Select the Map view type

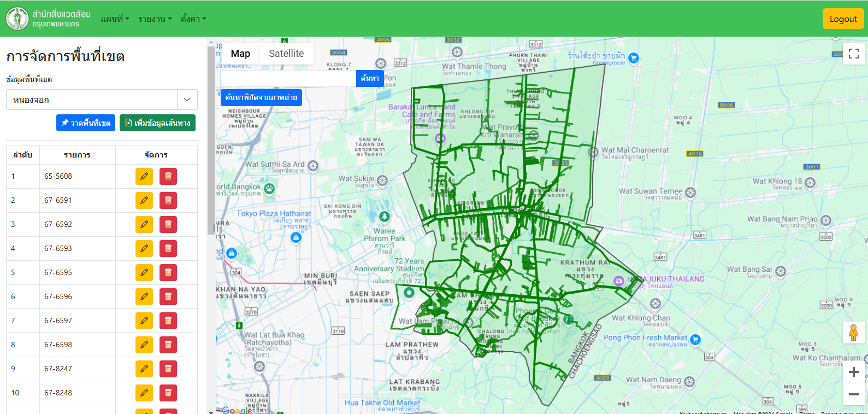coord(240,54)
